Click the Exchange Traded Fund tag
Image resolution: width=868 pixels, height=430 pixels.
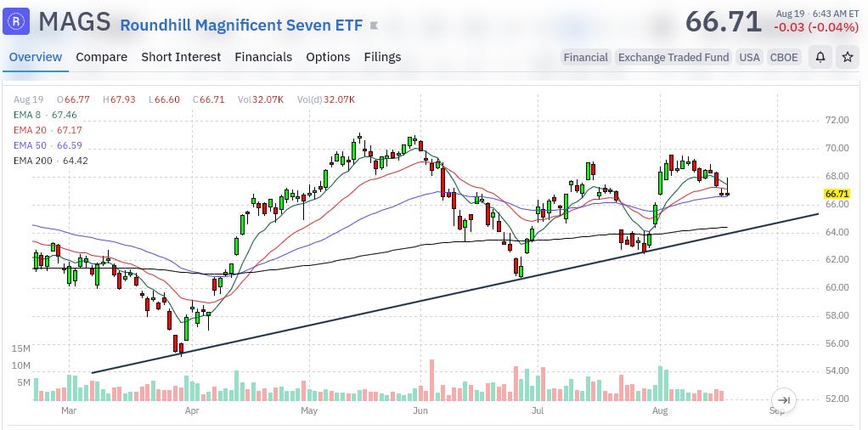point(674,57)
